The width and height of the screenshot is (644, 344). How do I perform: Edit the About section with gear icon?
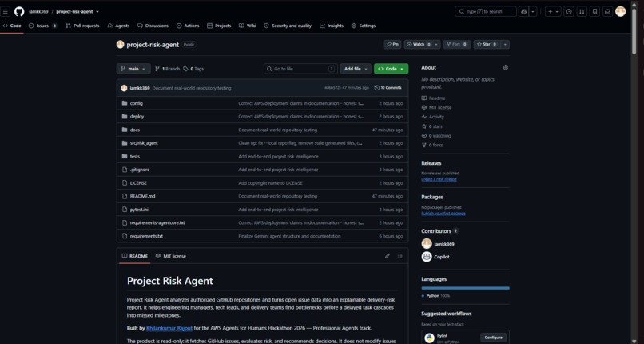pyautogui.click(x=505, y=67)
